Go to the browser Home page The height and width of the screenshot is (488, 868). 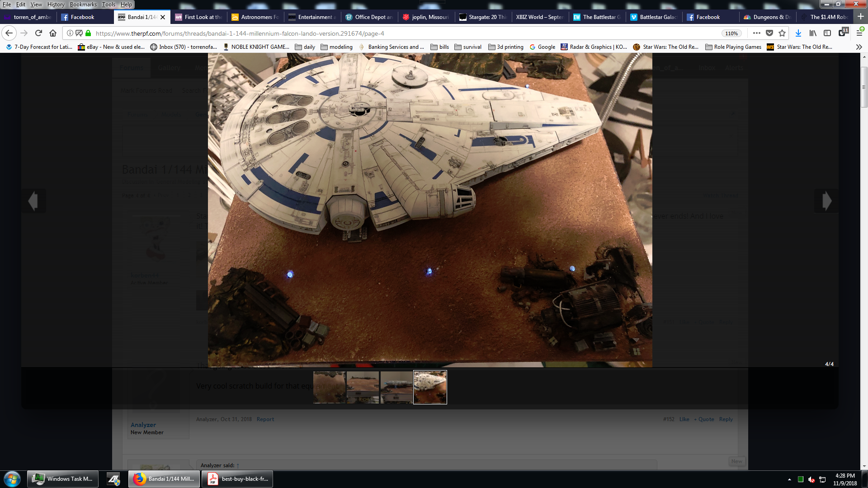click(x=53, y=33)
